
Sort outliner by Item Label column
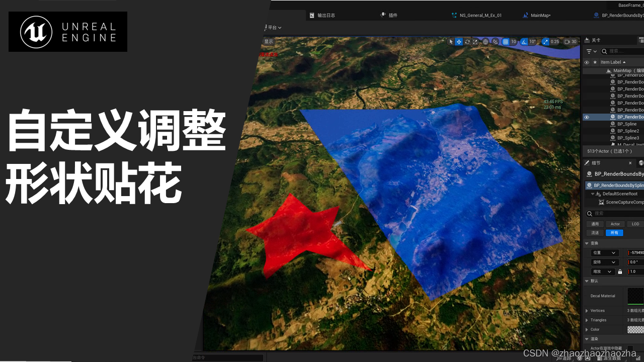click(x=613, y=62)
